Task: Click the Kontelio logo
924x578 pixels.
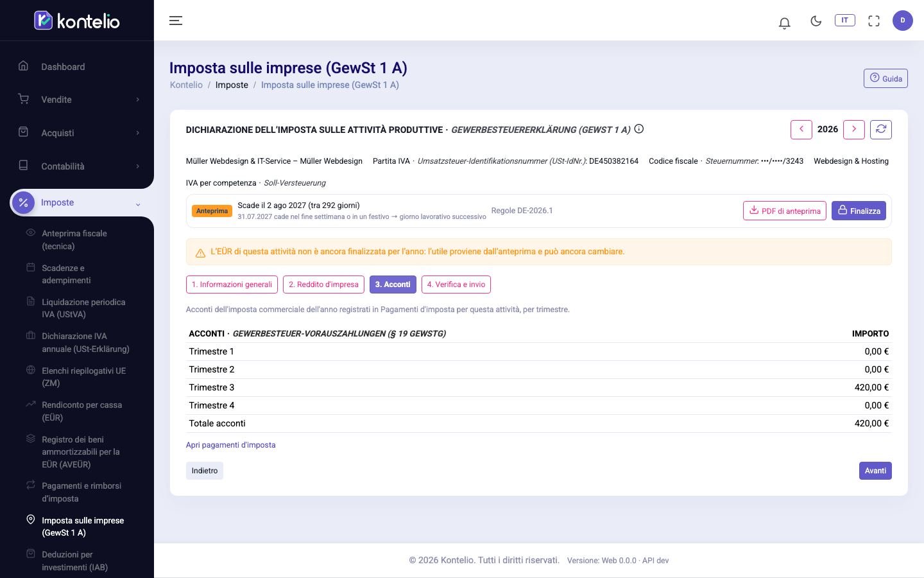Action: click(x=77, y=21)
